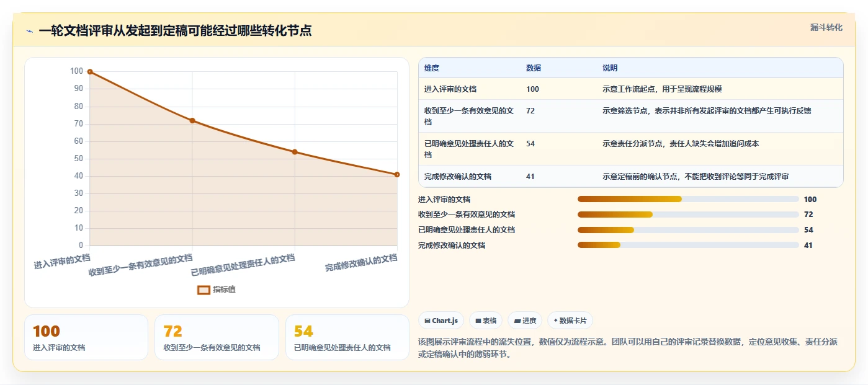The width and height of the screenshot is (868, 385).
Task: Click the 说明 table column header
Action: [610, 68]
